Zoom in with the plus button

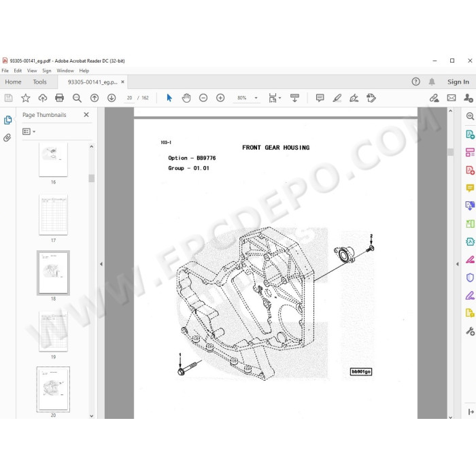220,98
